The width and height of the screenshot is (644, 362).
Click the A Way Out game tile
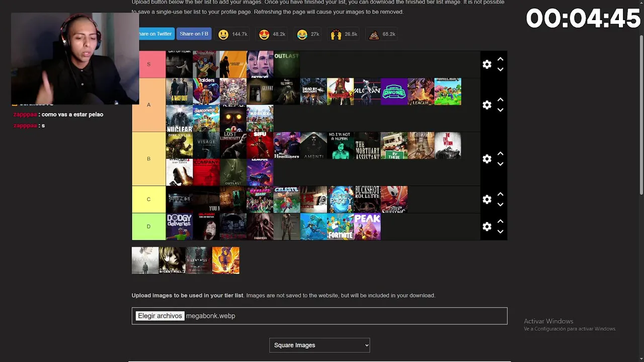click(179, 92)
